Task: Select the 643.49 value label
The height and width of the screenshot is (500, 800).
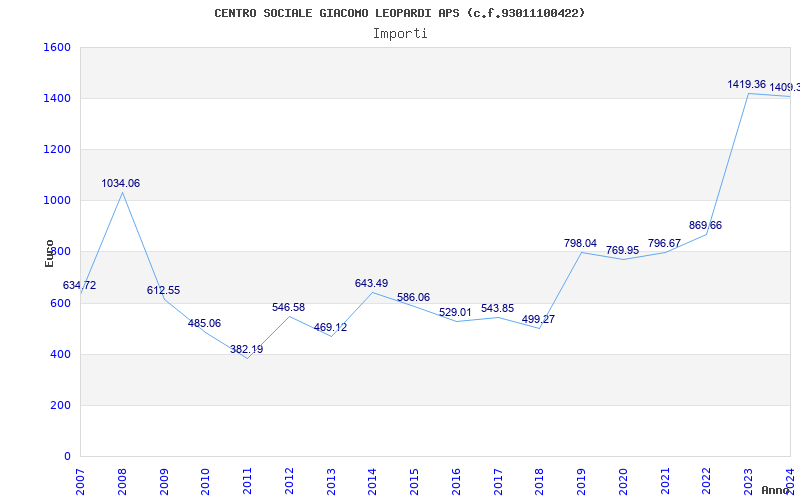Action: (371, 283)
